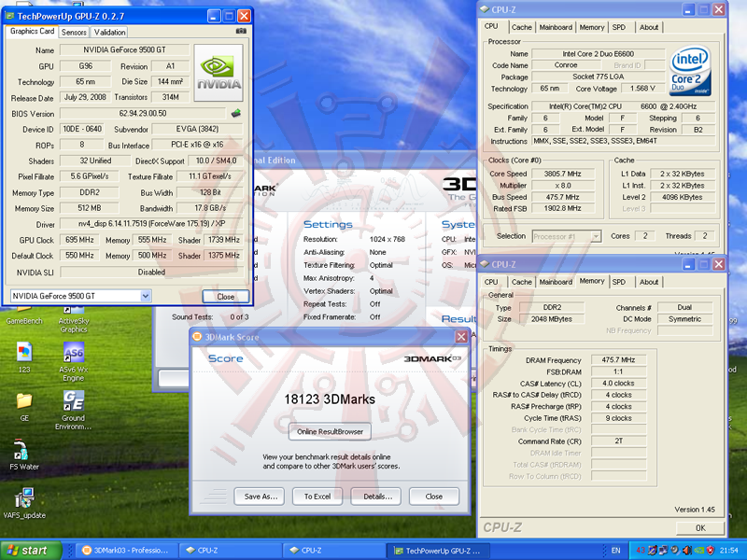Open the SPD tab in the lower CPU-Z window
The width and height of the screenshot is (747, 560).
tap(619, 282)
